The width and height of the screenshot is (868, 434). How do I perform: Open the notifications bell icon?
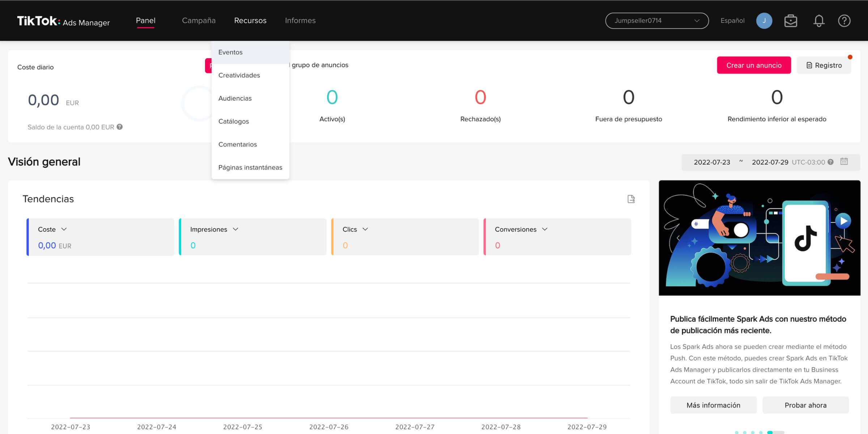pyautogui.click(x=819, y=21)
